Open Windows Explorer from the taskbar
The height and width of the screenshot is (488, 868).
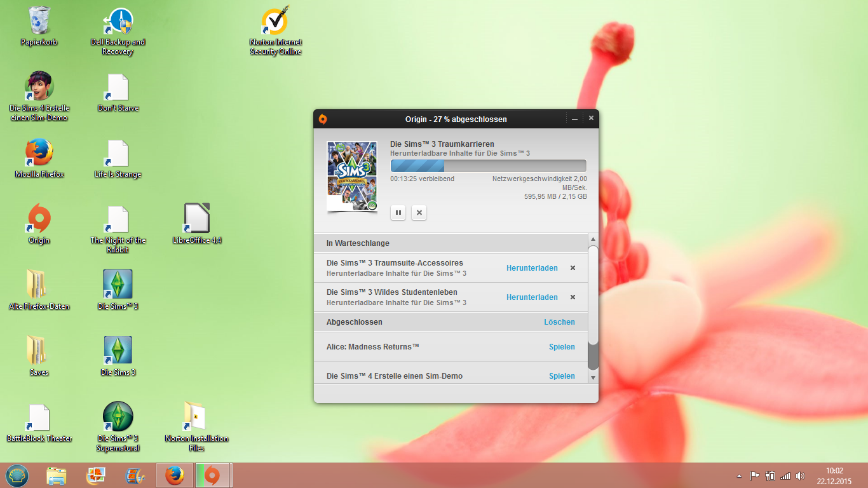pos(57,475)
